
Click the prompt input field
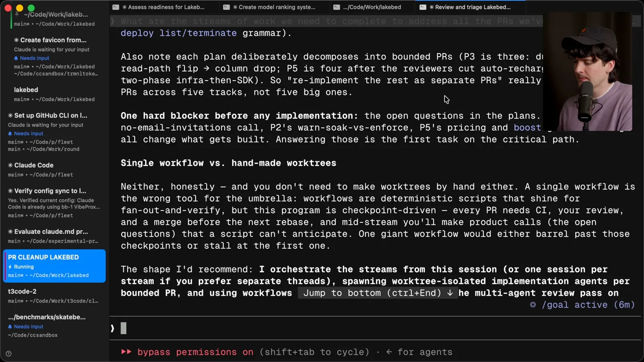[374, 328]
